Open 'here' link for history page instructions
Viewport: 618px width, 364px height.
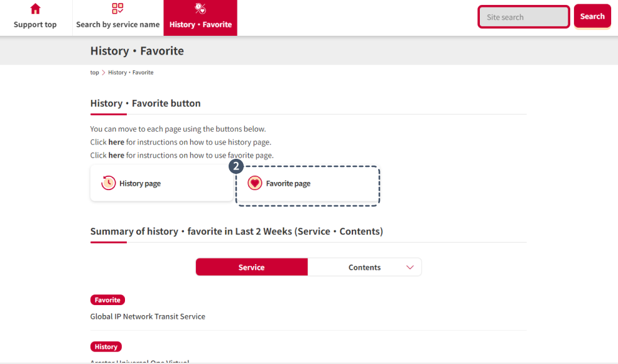tap(116, 142)
